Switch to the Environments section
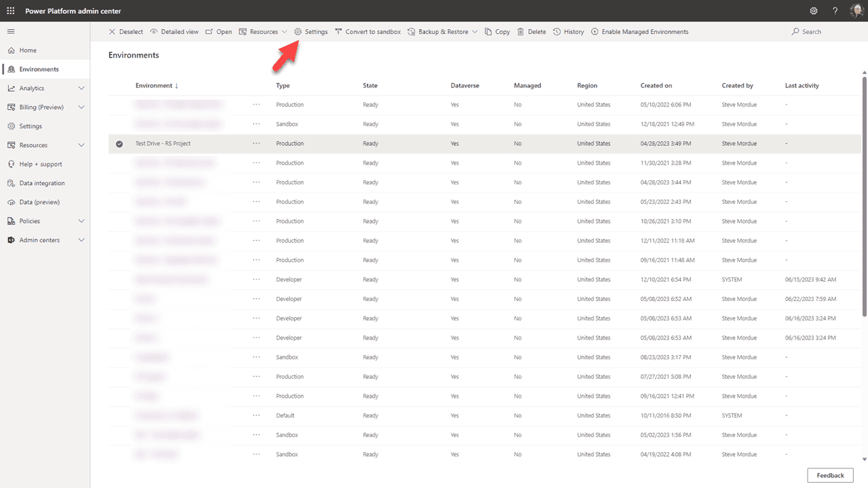868x488 pixels. [39, 68]
